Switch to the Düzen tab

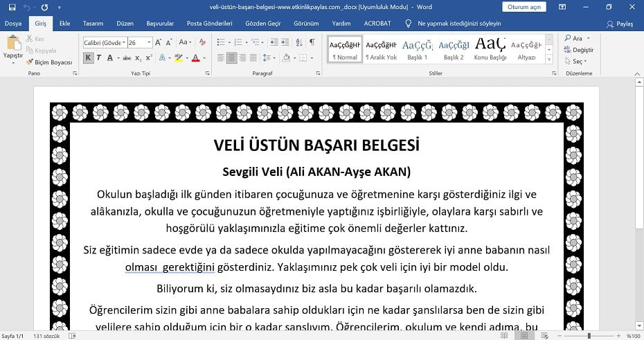pyautogui.click(x=125, y=24)
